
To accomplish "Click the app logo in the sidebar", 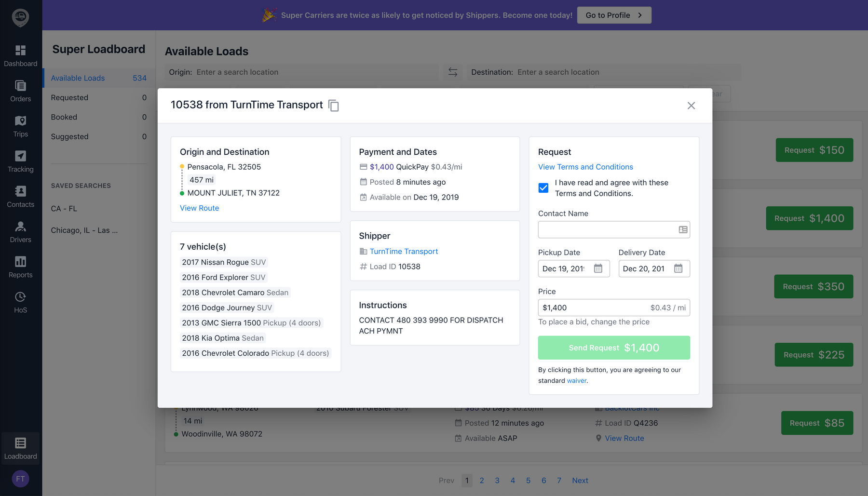I will pyautogui.click(x=20, y=18).
